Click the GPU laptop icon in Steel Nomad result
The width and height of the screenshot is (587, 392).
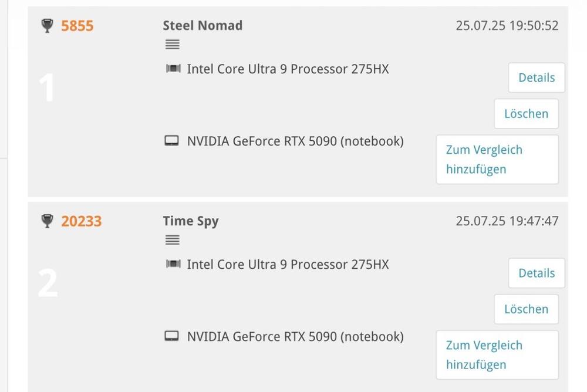[x=172, y=141]
